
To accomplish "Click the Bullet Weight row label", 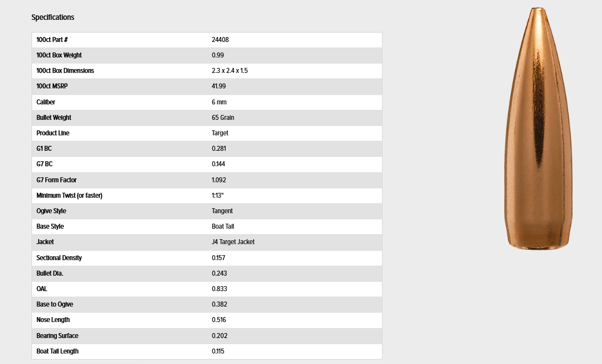I will [54, 117].
